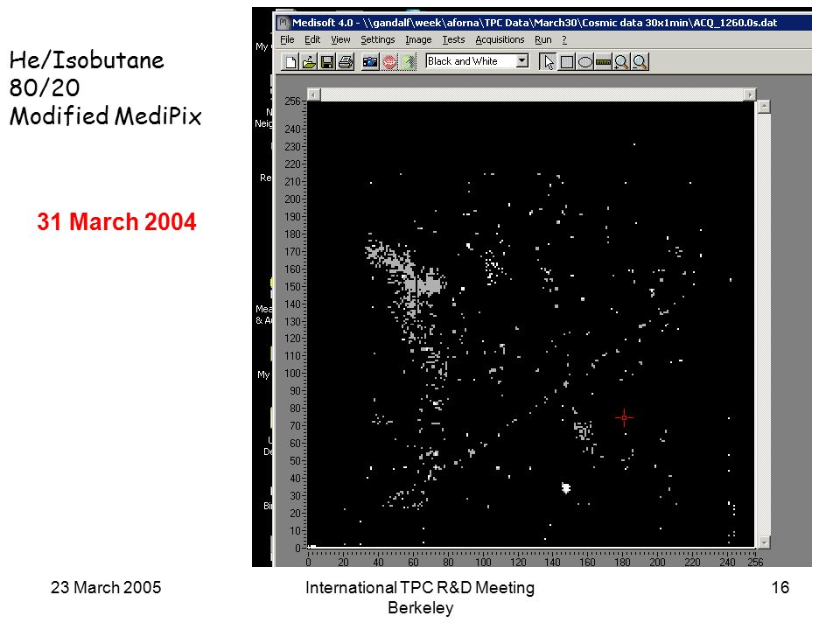Save data with the floppy disk icon

click(x=326, y=62)
